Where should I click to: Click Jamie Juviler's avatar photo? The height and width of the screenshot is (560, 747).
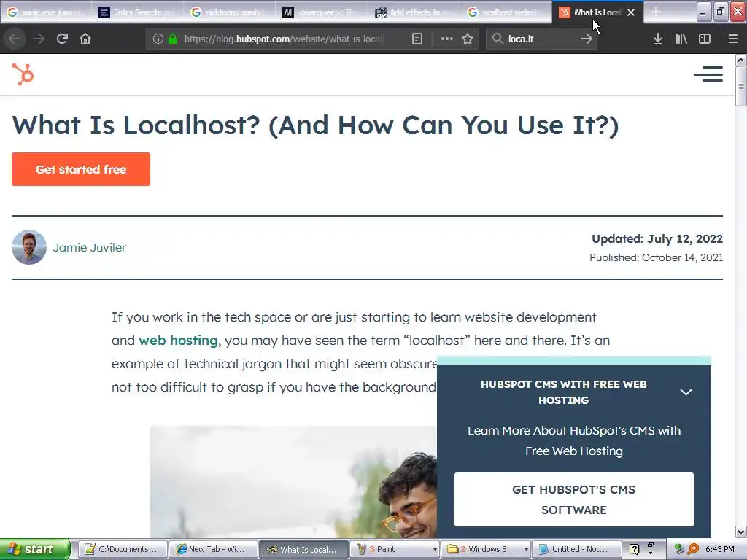[x=29, y=247]
